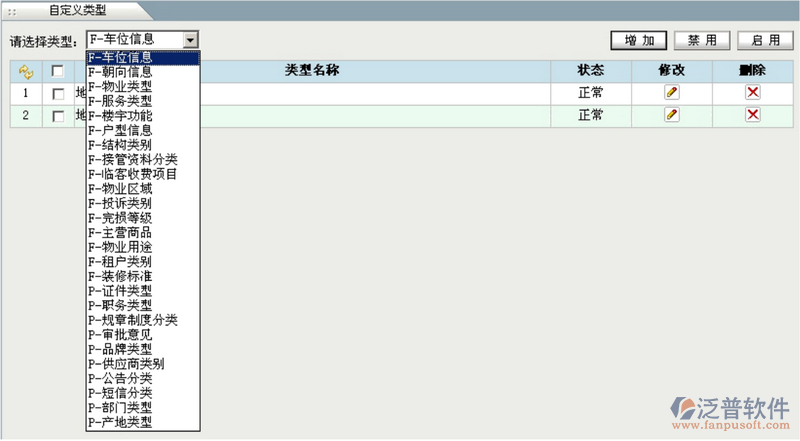Check the checkbox for row 2
Screen dimensions: 800x441
(x=58, y=116)
